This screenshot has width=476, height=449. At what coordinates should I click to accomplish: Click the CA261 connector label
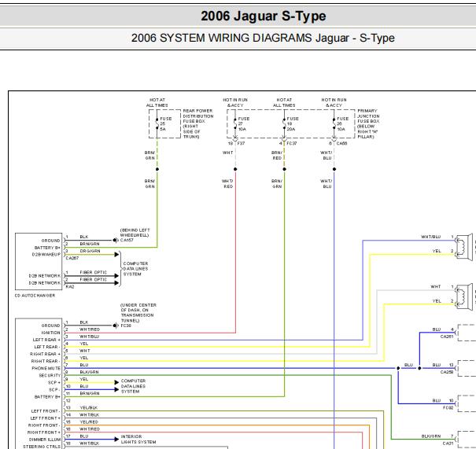coord(447,337)
